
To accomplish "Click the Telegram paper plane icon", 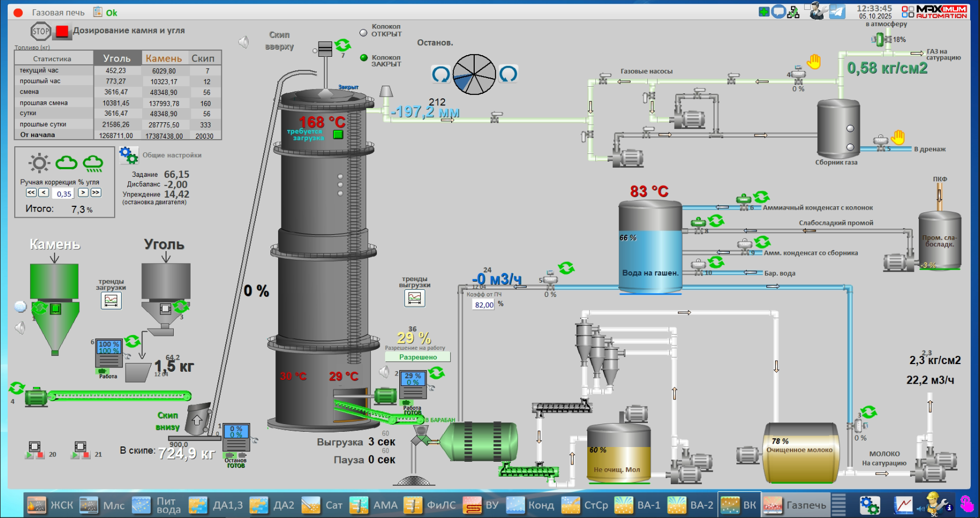I will [837, 12].
